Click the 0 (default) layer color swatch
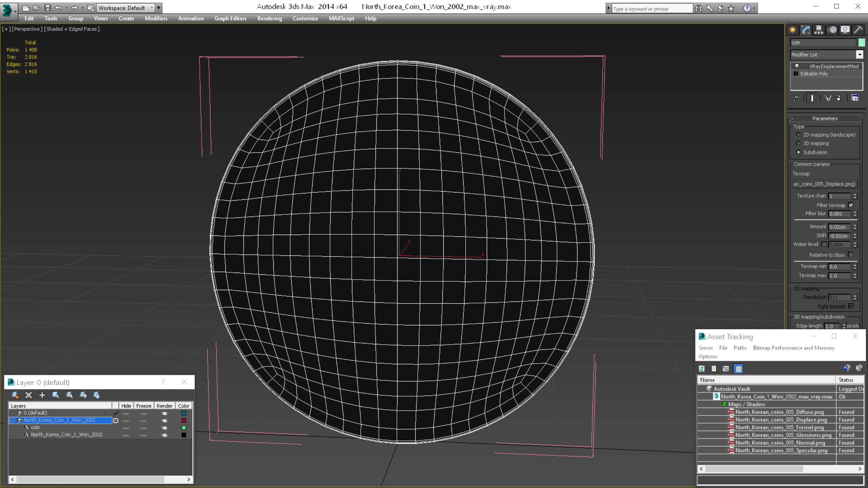The height and width of the screenshot is (488, 868). pos(184,413)
